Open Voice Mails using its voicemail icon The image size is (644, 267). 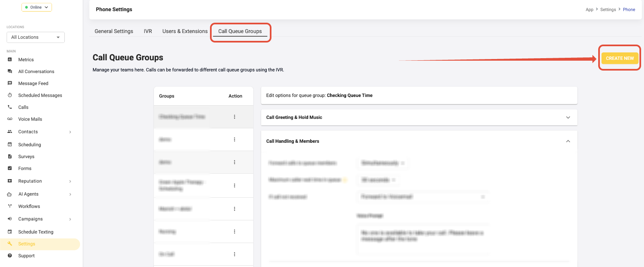[10, 119]
